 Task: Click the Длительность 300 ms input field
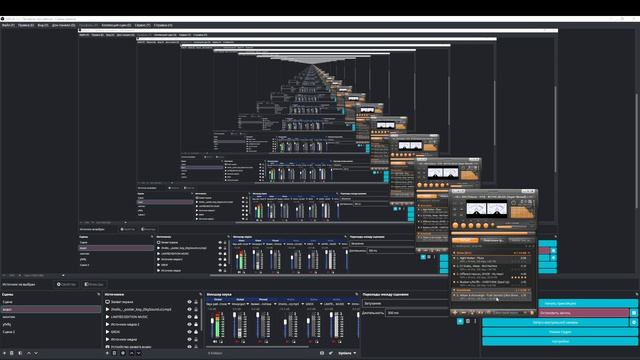(417, 313)
